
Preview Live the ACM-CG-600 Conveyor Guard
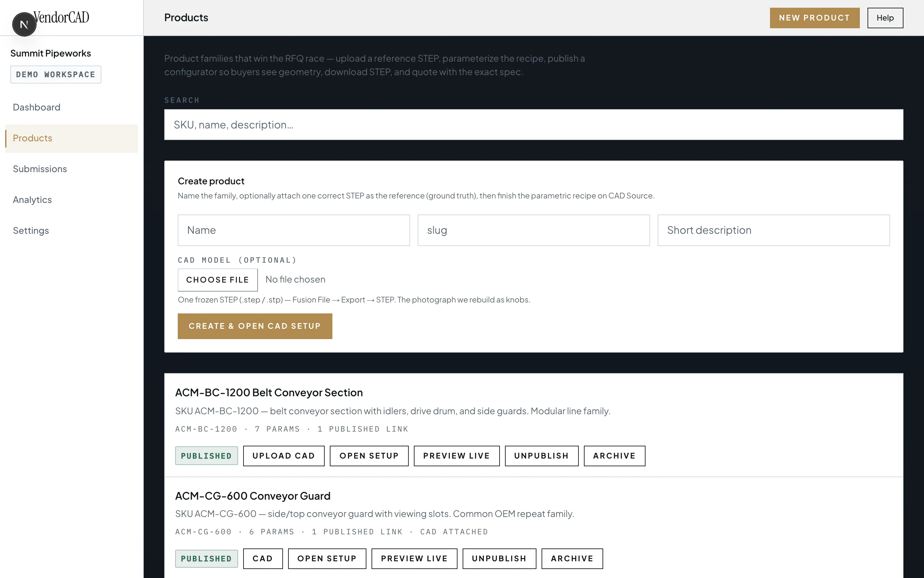414,558
